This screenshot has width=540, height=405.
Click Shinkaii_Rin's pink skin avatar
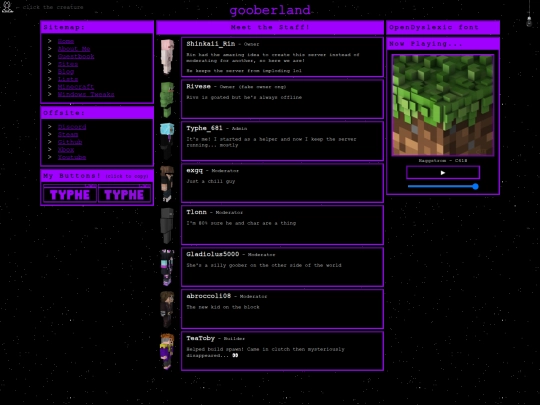tap(168, 57)
